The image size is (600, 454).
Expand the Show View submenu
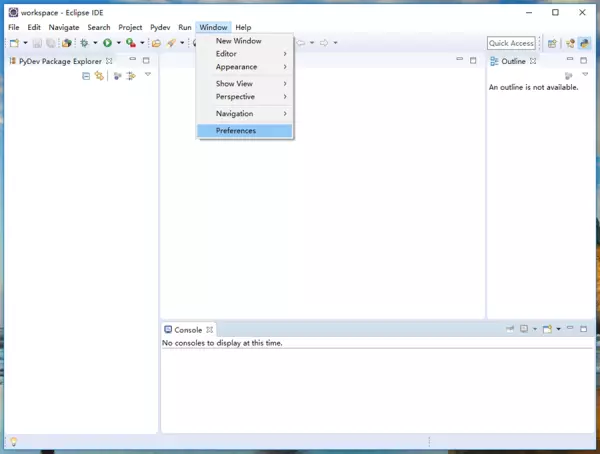[245, 83]
